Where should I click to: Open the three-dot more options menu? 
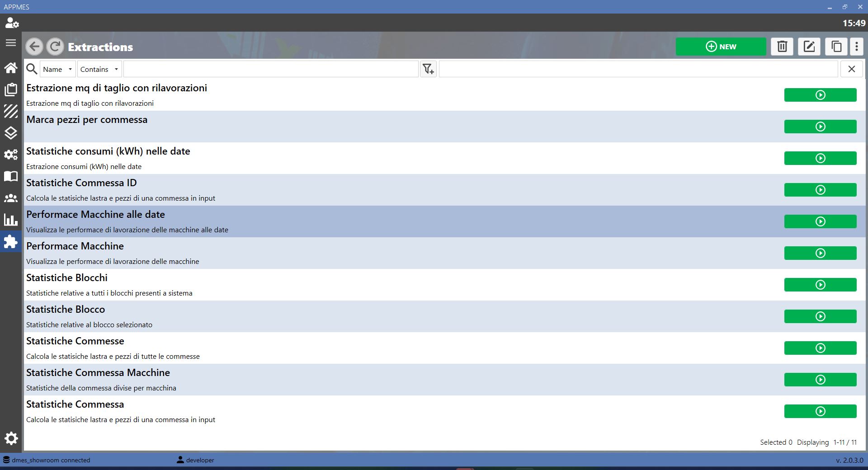click(857, 47)
